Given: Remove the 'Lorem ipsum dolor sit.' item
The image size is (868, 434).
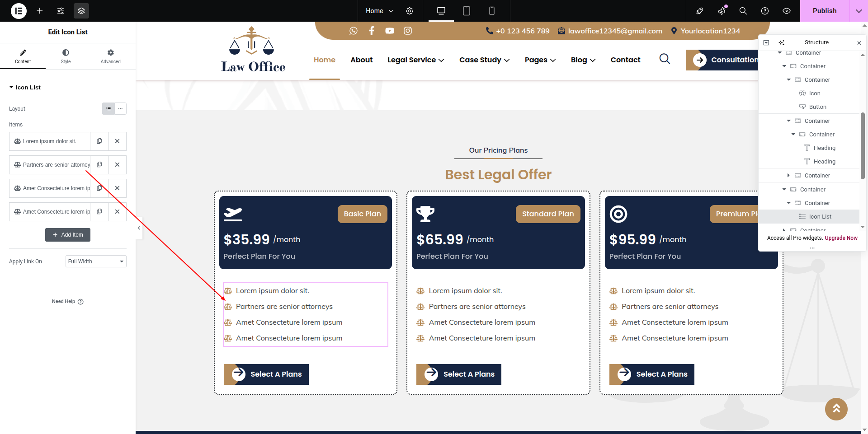Looking at the screenshot, I should 117,141.
